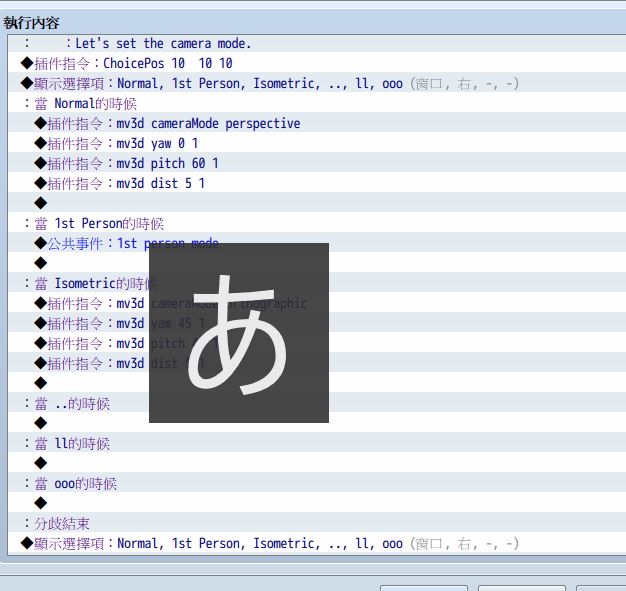Select the 公共事件 1st person mode command

pyautogui.click(x=317, y=243)
